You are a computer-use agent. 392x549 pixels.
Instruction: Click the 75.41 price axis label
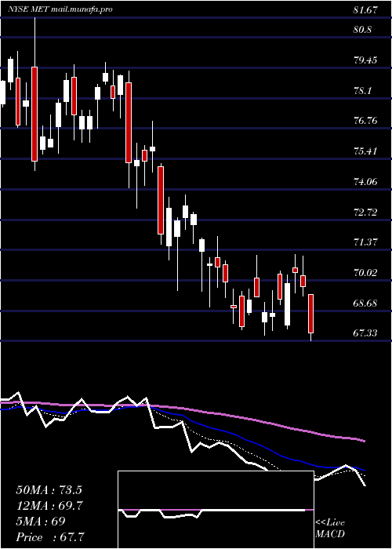pos(365,151)
